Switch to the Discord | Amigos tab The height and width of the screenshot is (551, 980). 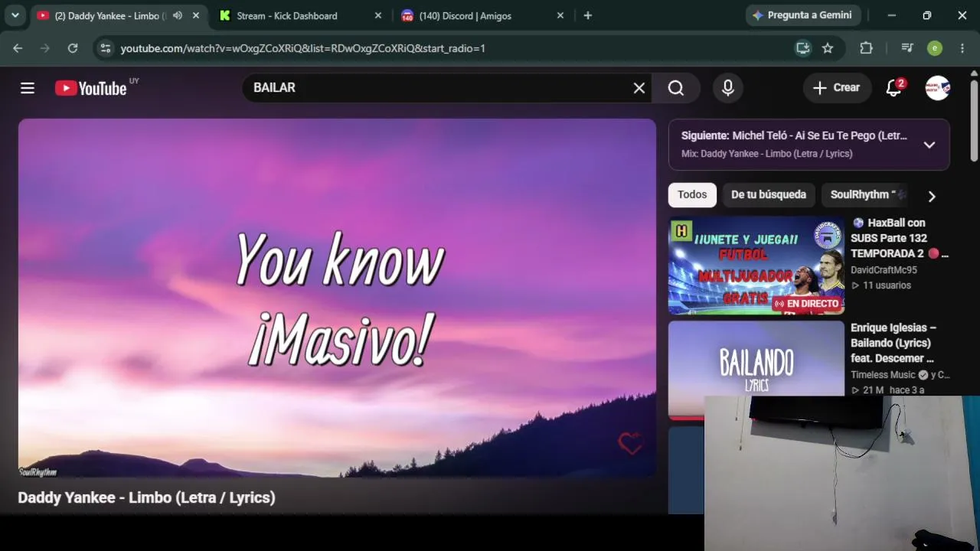pyautogui.click(x=465, y=15)
